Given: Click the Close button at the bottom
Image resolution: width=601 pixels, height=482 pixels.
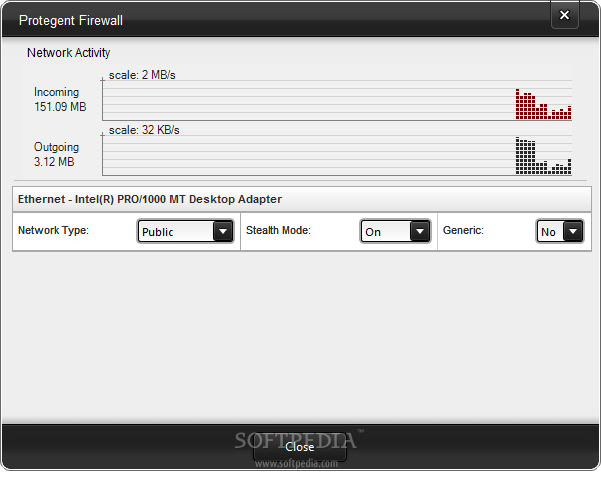Looking at the screenshot, I should click(300, 447).
